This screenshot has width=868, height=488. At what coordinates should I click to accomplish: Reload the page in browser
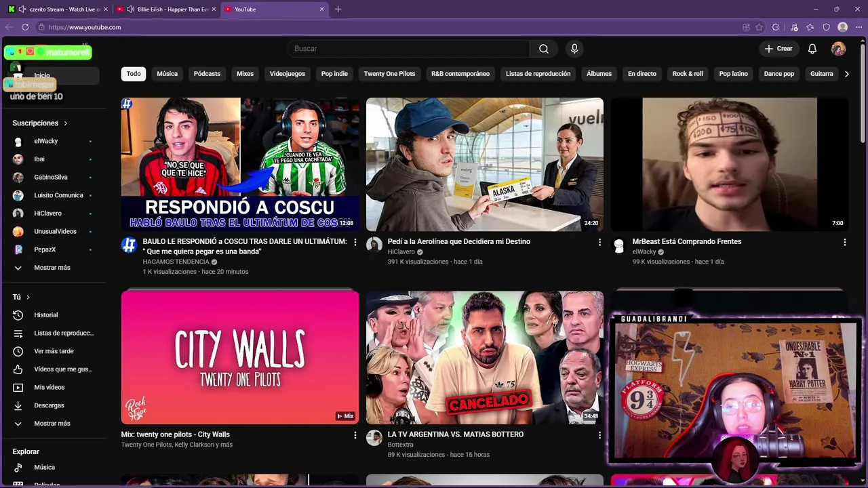(x=25, y=27)
